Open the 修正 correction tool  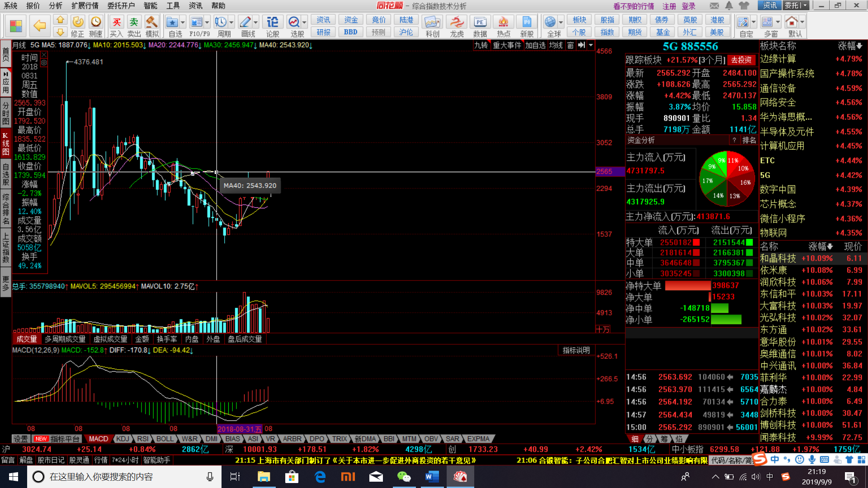click(x=78, y=26)
